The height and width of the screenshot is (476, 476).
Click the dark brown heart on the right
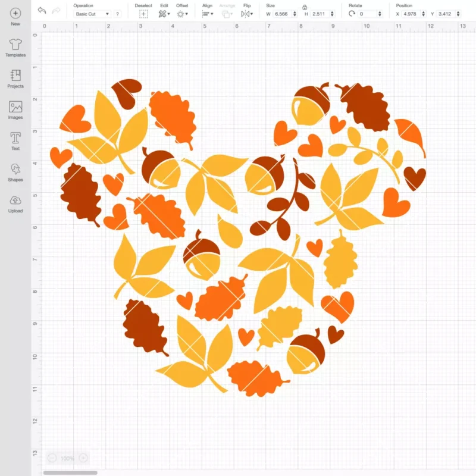(415, 178)
